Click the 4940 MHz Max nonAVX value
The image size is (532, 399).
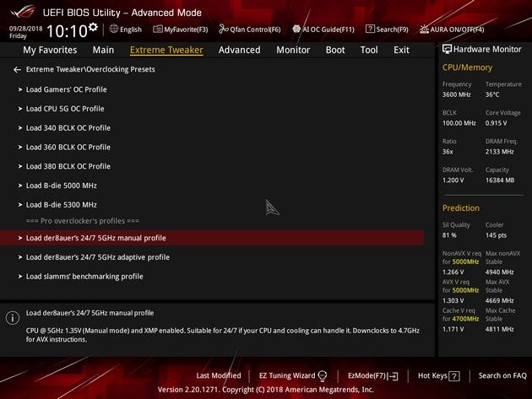(x=499, y=272)
